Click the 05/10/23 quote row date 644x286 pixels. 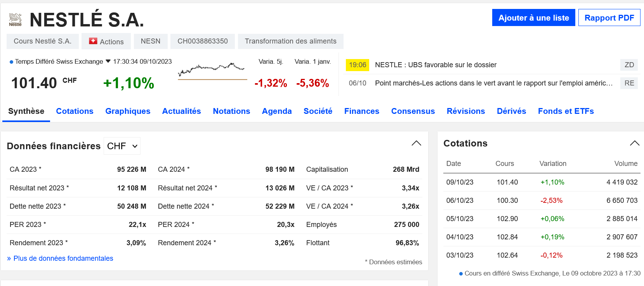460,219
